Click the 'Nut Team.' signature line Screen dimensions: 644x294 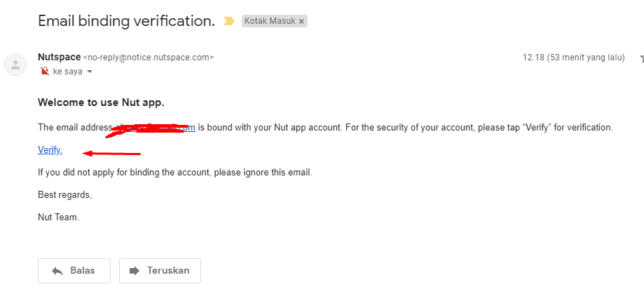pos(58,218)
